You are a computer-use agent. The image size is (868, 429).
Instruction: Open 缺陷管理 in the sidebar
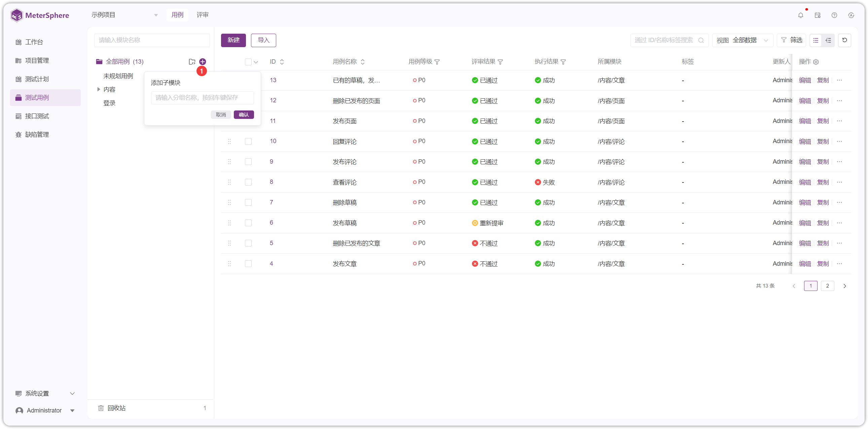click(45, 135)
